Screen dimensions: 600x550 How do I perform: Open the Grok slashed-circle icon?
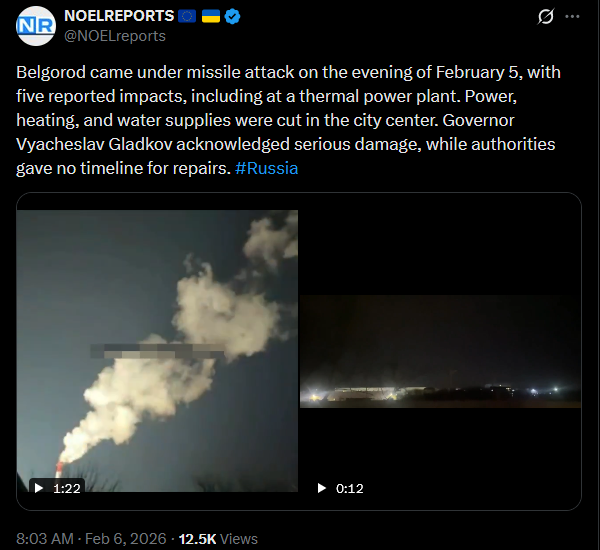pos(546,16)
